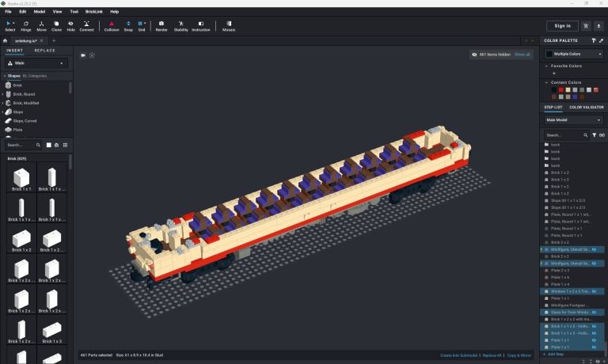Toggle the Snap option
Screen dimensions: 608x364
point(128,25)
